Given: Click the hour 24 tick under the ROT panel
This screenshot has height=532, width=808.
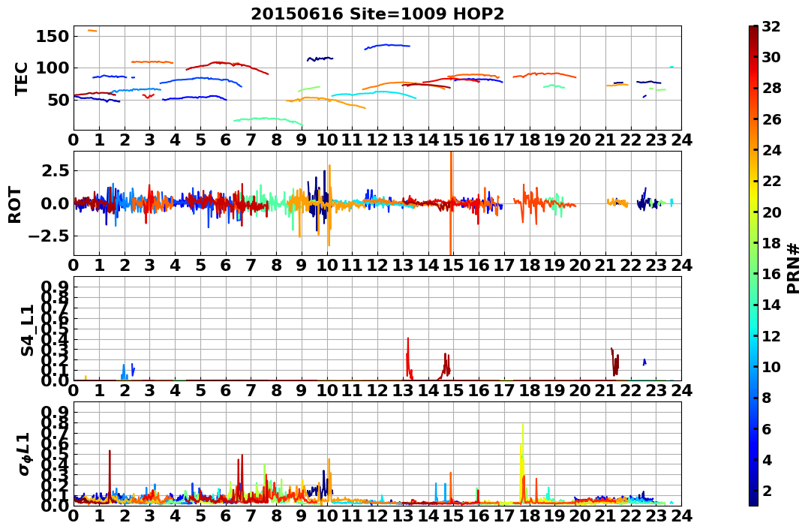Looking at the screenshot, I should [x=681, y=265].
